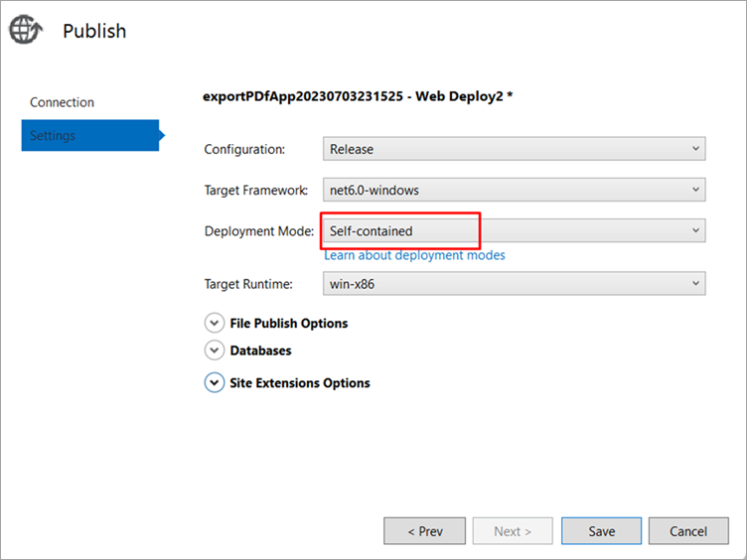This screenshot has width=747, height=560.
Task: Open Learn about deployment modes link
Action: pos(414,255)
